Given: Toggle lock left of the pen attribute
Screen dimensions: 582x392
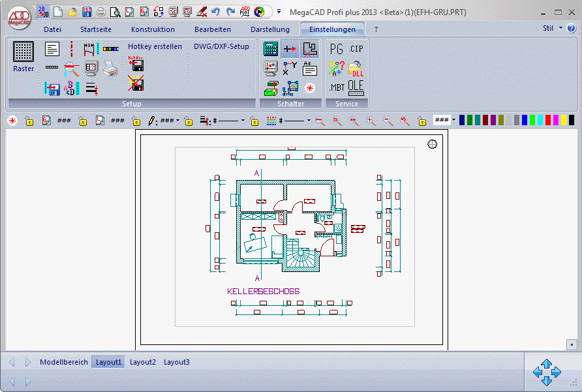Looking at the screenshot, I should [x=136, y=121].
